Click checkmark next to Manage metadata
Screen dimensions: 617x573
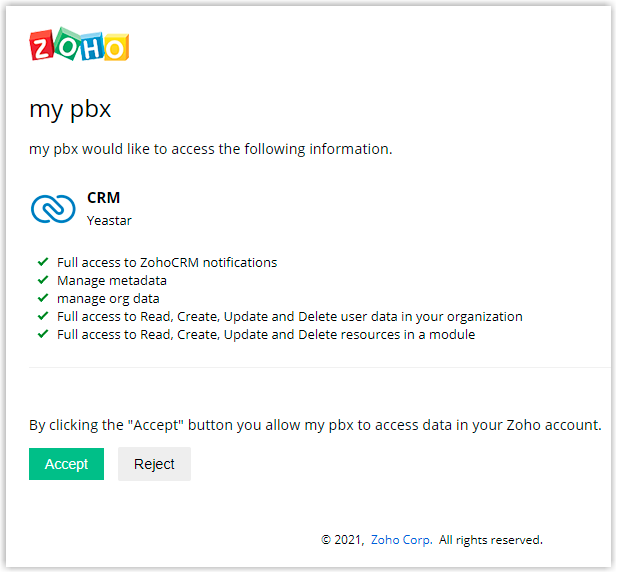[x=43, y=280]
